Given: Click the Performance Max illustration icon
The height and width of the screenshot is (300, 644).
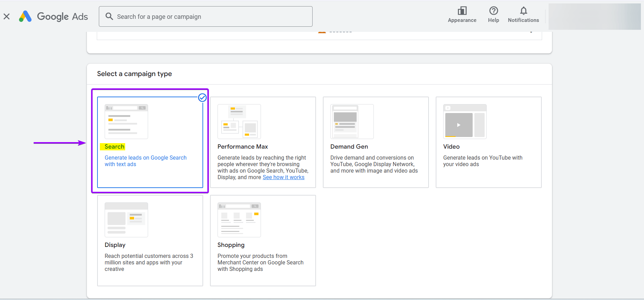Looking at the screenshot, I should pos(239,122).
